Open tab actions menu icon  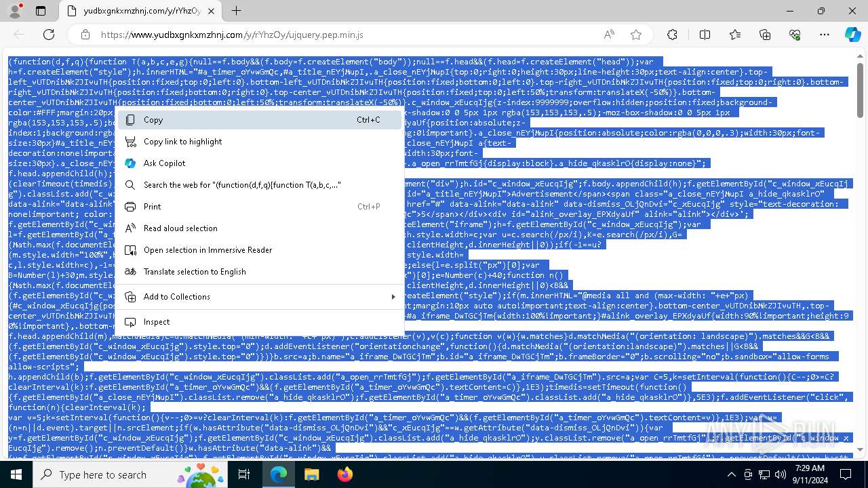coord(41,11)
